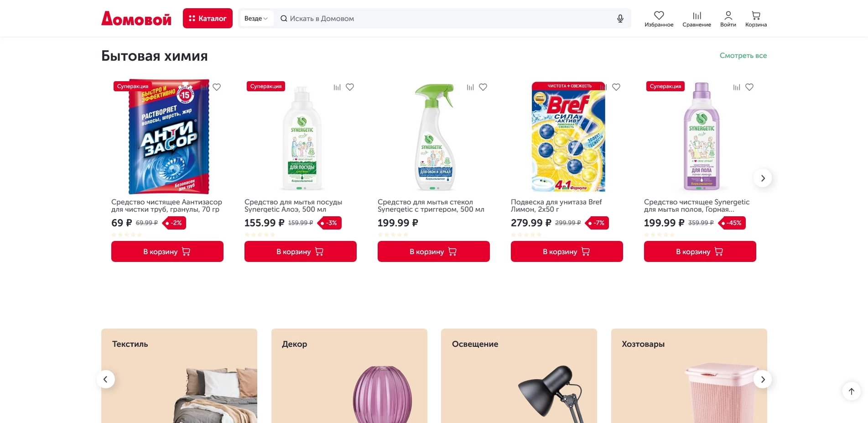Screen dimensions: 868x423
Task: Show next products in Бытовая химия carousel
Action: tap(763, 178)
